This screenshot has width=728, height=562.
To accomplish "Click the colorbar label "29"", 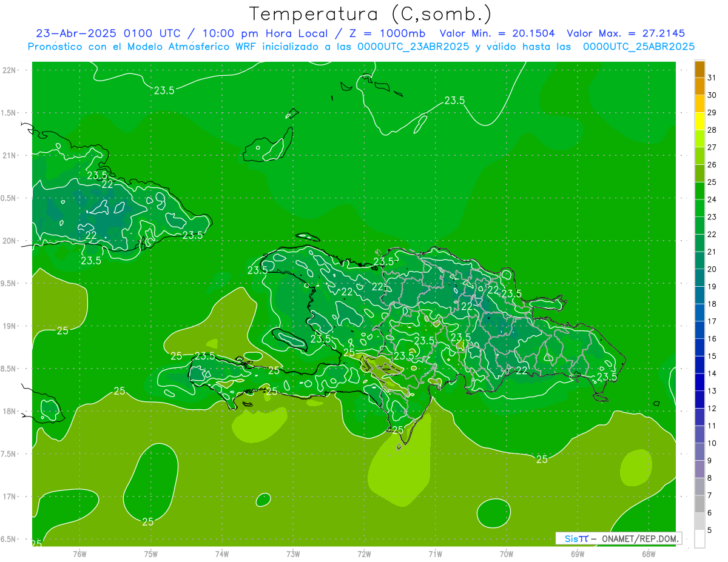I will click(x=712, y=113).
